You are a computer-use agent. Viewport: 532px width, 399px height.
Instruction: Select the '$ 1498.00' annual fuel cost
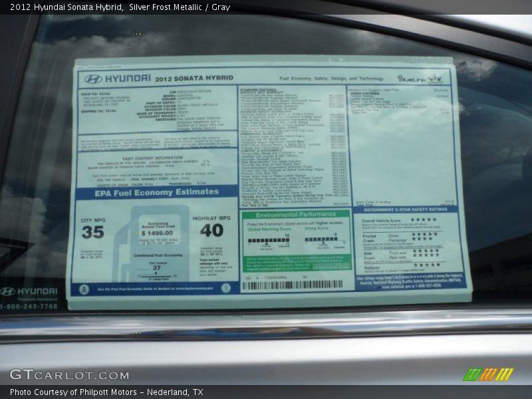tap(158, 233)
